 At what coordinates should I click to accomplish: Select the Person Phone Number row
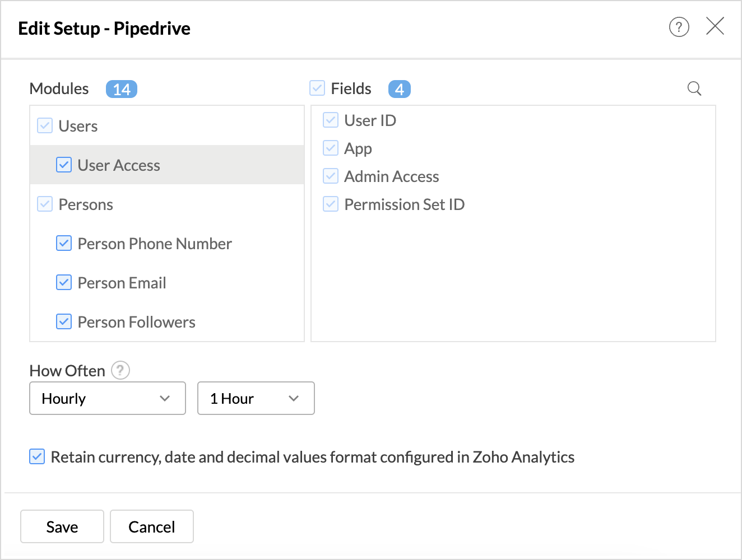167,243
